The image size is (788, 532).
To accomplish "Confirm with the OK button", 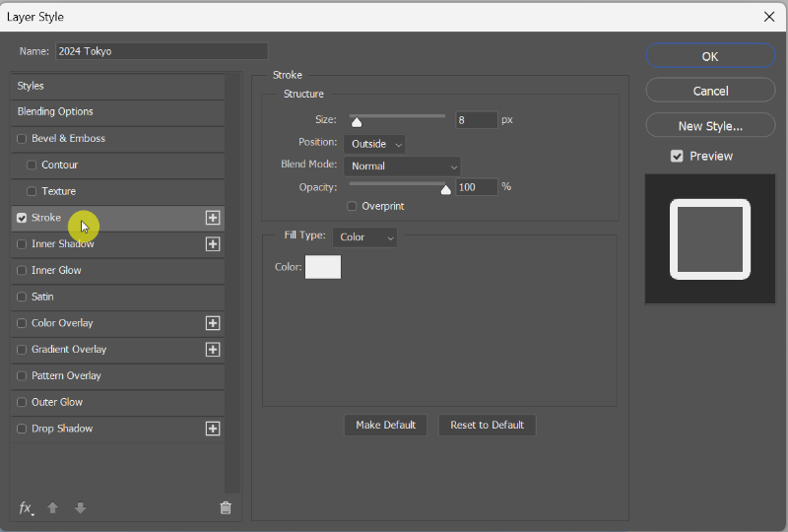I will [710, 56].
